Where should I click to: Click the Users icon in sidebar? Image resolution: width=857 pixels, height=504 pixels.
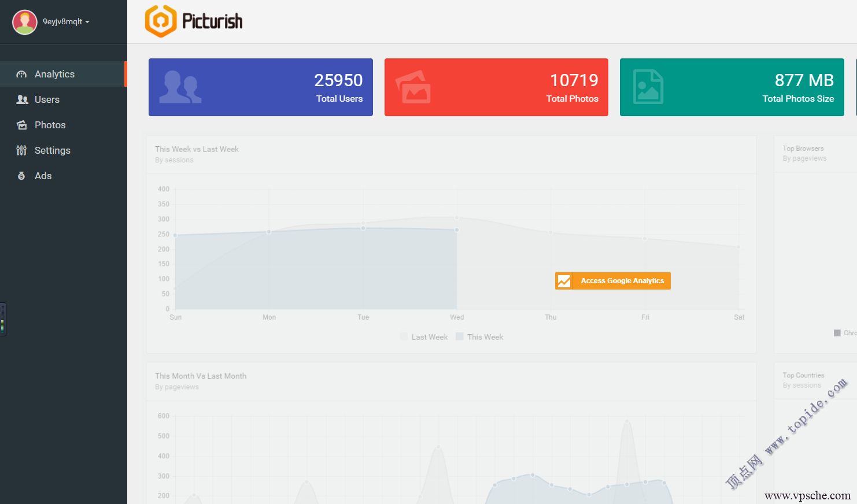point(22,99)
